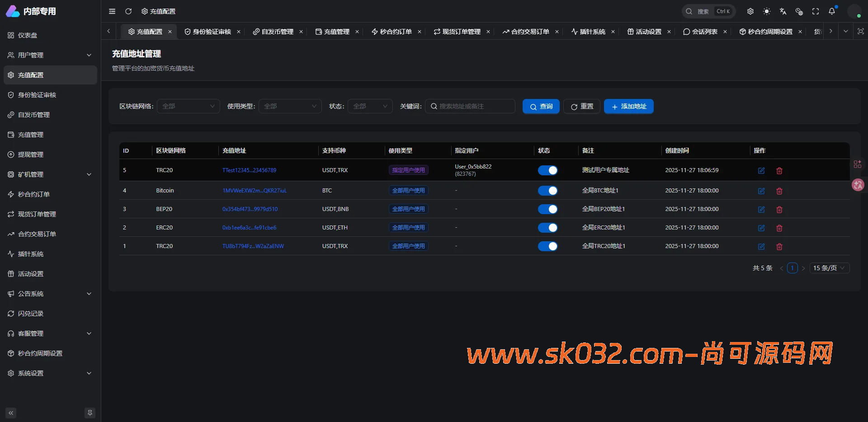The image size is (868, 422).
Task: Delete row 5 with the trash icon
Action: tap(779, 171)
